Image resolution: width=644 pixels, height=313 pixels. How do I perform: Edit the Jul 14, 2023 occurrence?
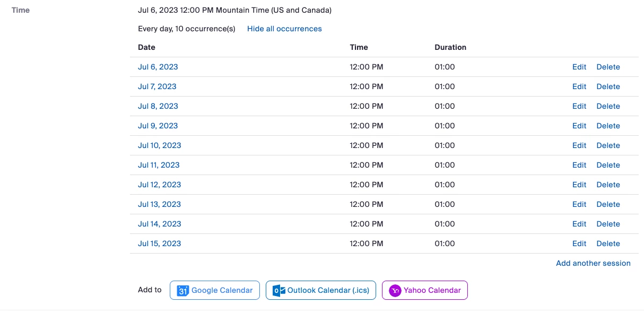click(579, 224)
